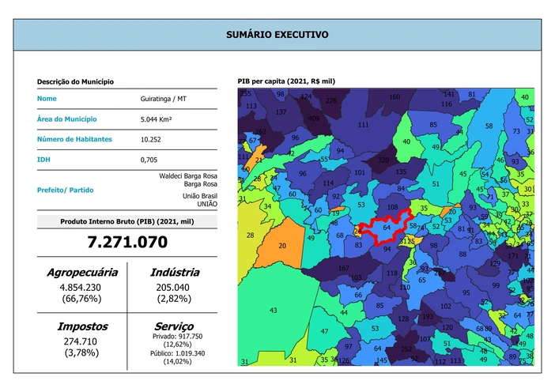Click the map region labeled 88

tap(462, 254)
